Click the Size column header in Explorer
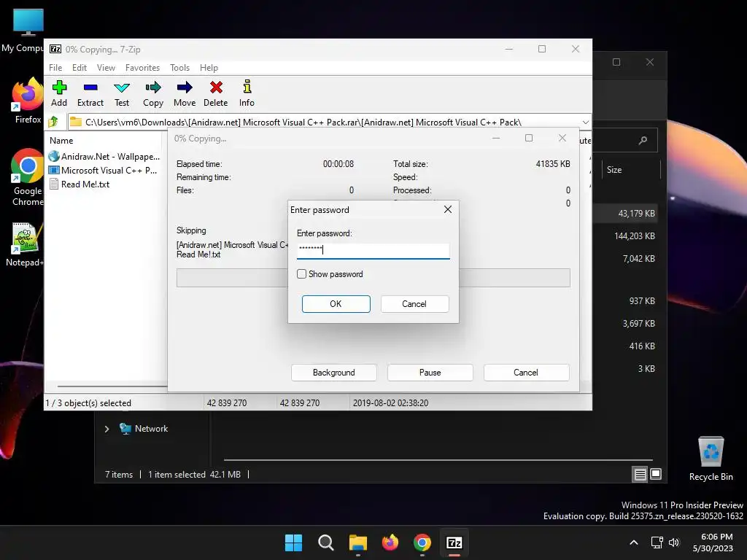 (614, 169)
